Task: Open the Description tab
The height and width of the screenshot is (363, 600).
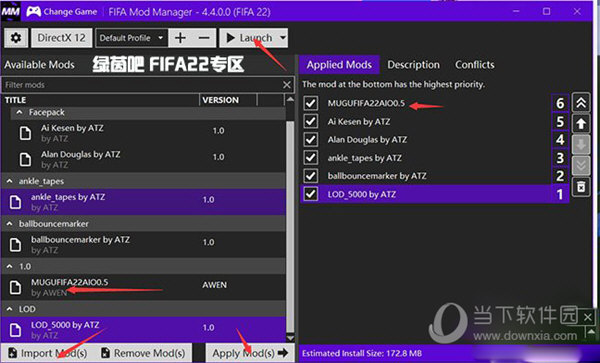Action: click(x=413, y=65)
